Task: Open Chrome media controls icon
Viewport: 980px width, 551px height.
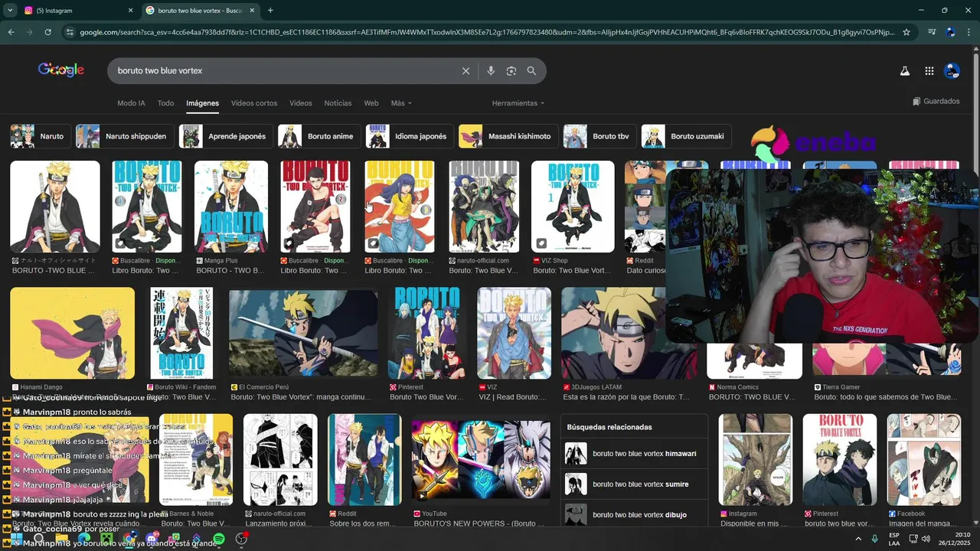Action: tap(932, 32)
